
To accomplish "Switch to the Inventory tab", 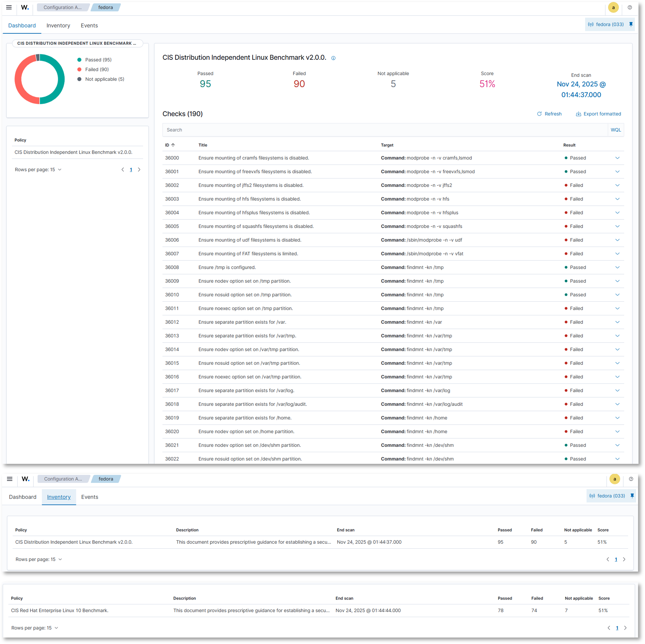I will pyautogui.click(x=58, y=25).
